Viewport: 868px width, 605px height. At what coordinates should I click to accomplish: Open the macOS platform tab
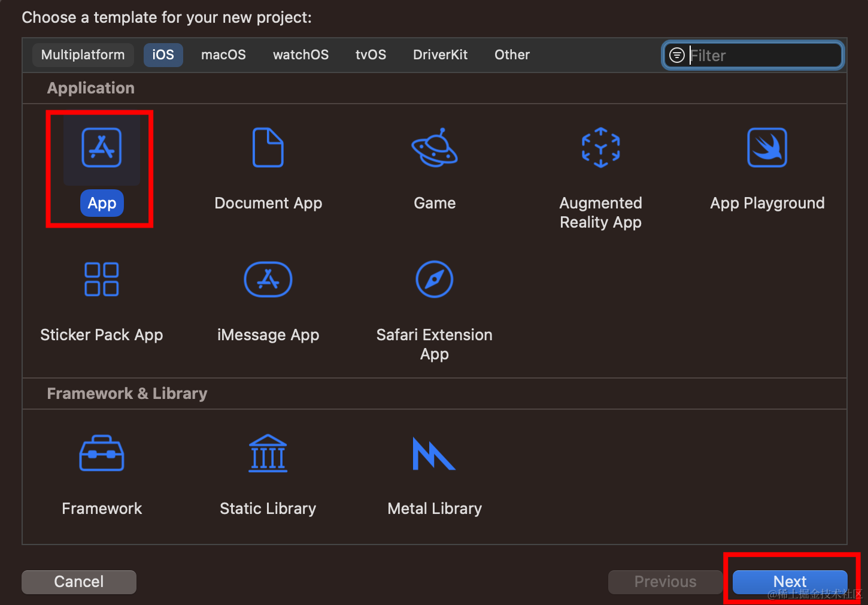pos(224,55)
